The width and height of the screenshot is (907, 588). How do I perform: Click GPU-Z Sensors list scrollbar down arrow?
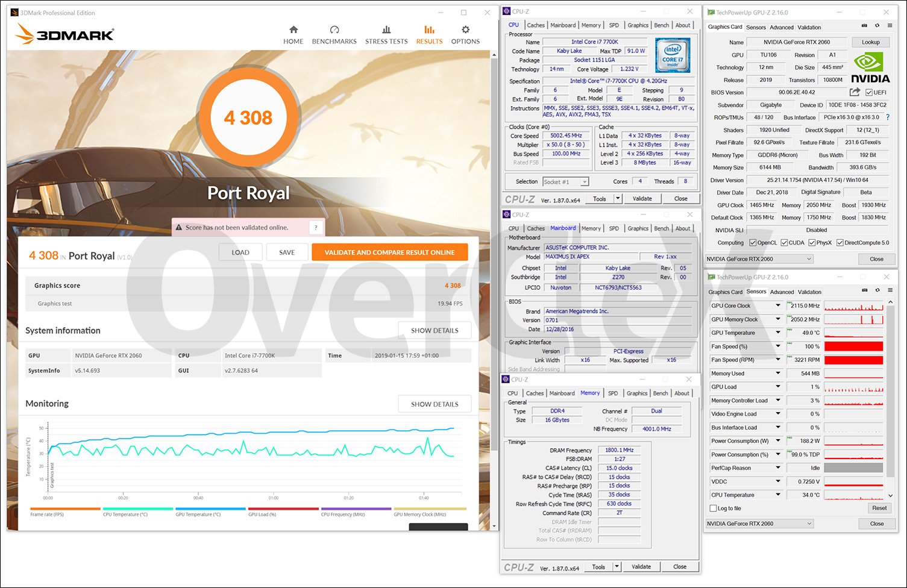click(x=891, y=496)
